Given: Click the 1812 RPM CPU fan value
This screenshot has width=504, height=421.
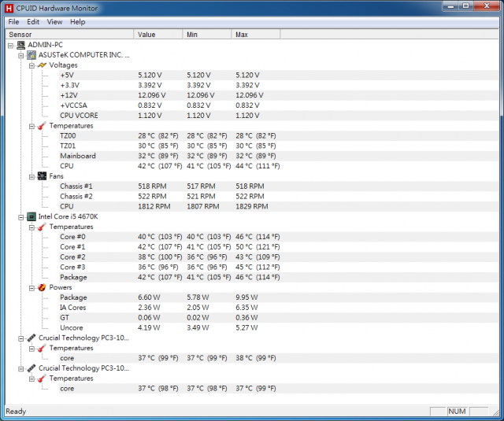Looking at the screenshot, I should click(154, 206).
